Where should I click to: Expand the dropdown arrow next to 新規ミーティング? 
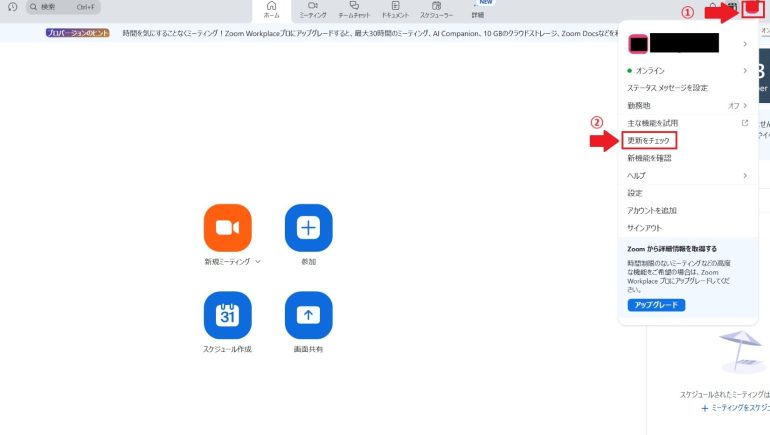tap(258, 262)
